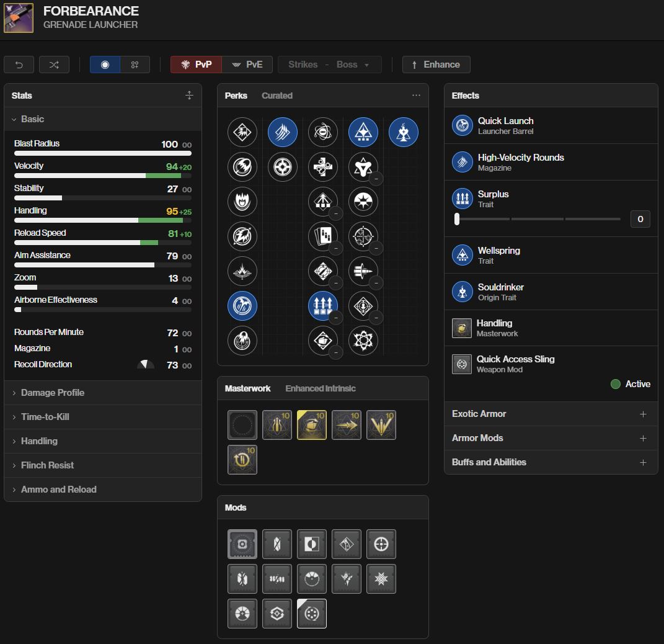Expand the Armor Mods section
The height and width of the screenshot is (644, 664).
(x=551, y=438)
